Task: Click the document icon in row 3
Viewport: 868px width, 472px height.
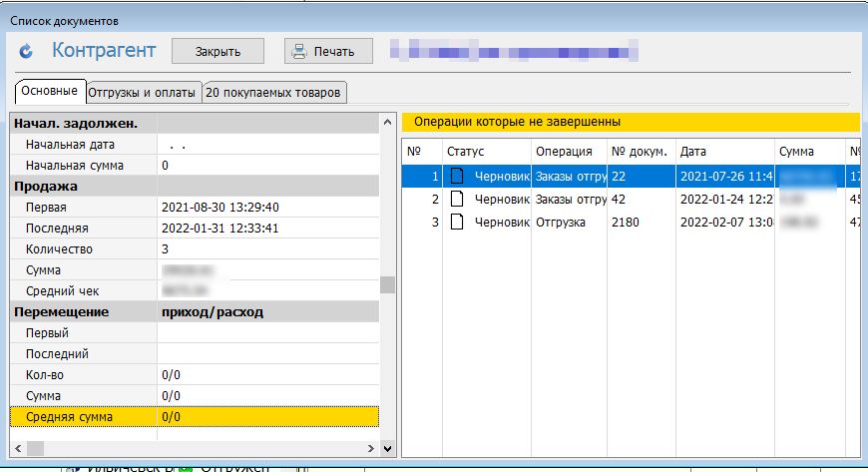Action: point(458,222)
